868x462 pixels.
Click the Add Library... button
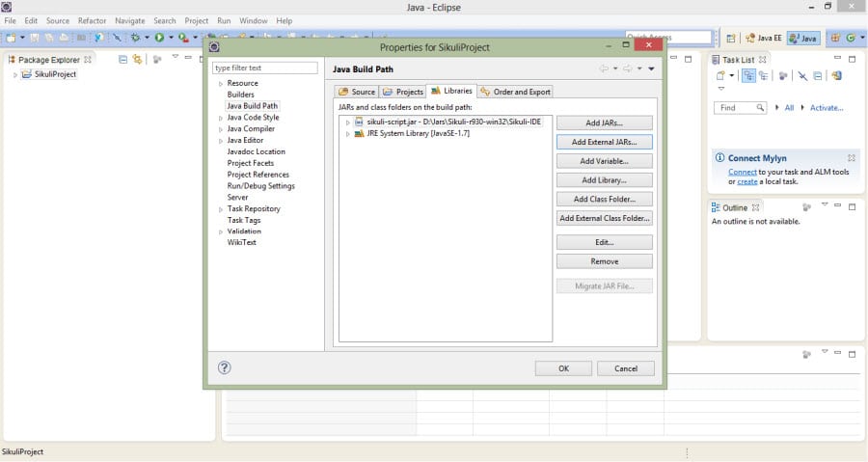[605, 180]
